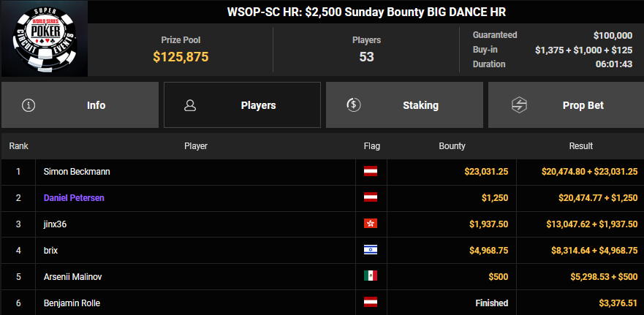
Task: Click jinx36's Hong Kong flag icon
Action: coord(371,224)
